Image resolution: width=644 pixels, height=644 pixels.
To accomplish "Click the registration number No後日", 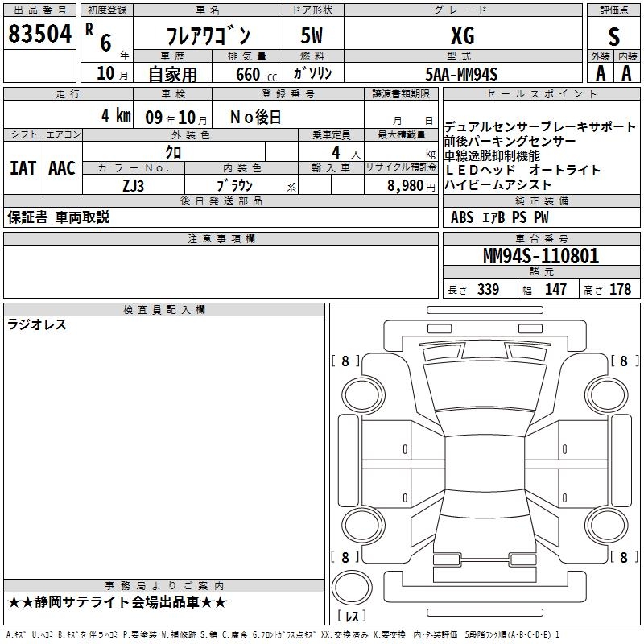I will pos(255,118).
